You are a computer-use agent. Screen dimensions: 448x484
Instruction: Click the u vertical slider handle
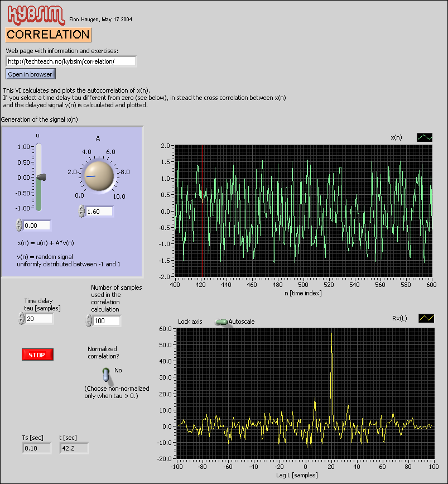click(x=41, y=177)
